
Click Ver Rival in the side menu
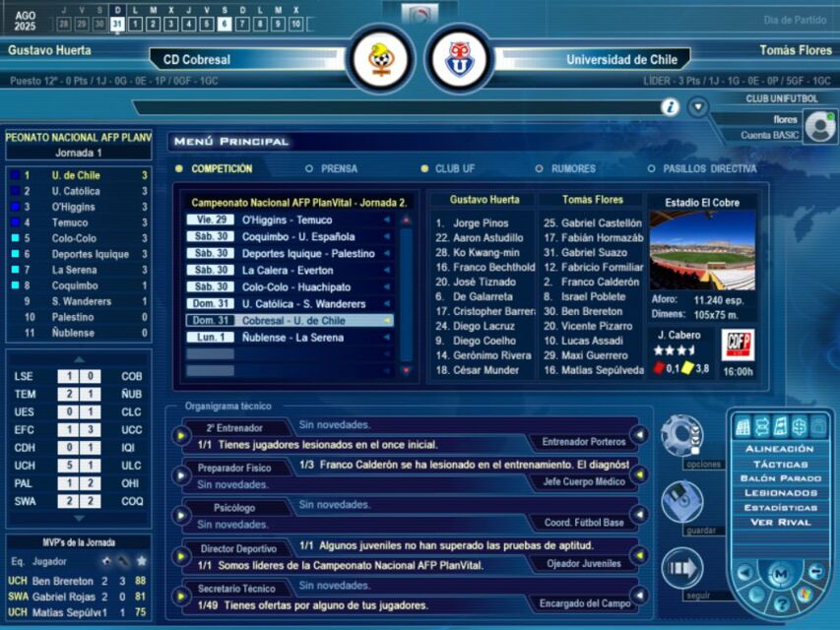click(x=780, y=522)
